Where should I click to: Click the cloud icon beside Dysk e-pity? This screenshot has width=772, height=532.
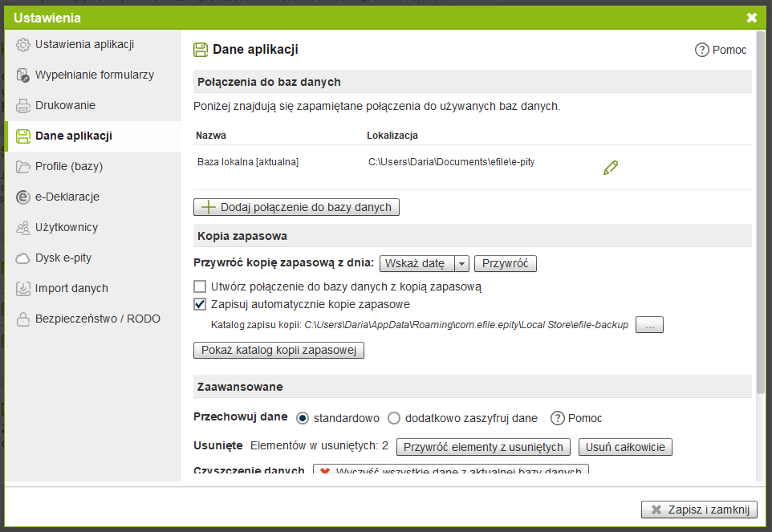point(23,258)
